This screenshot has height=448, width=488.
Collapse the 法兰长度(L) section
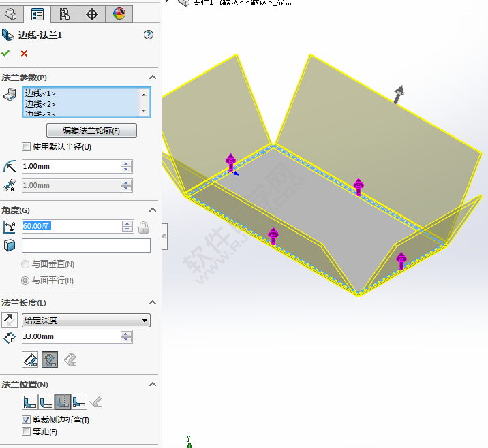coord(153,302)
